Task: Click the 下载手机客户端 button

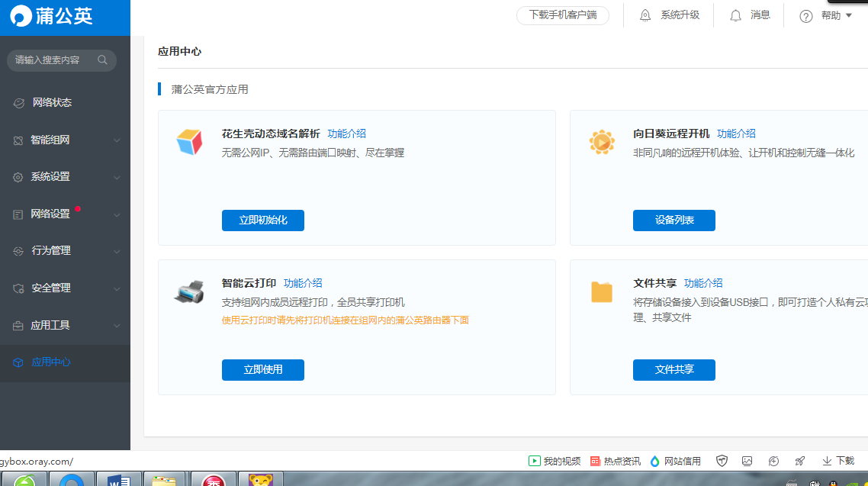Action: 563,14
